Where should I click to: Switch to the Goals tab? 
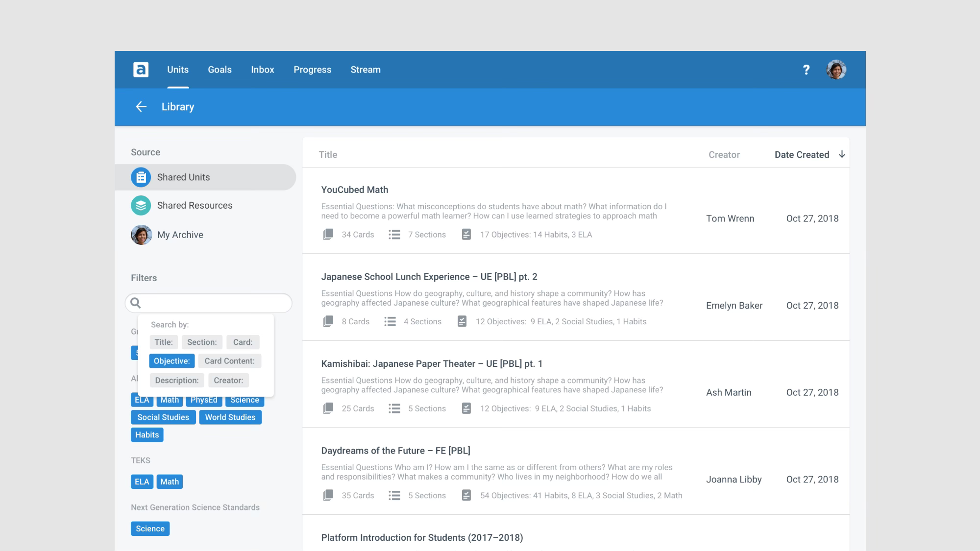click(x=220, y=70)
